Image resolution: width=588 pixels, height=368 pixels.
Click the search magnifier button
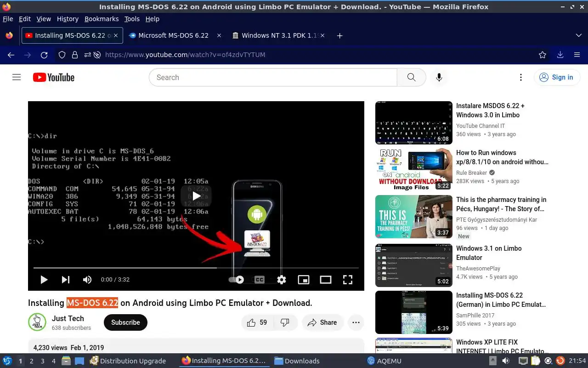pos(412,77)
